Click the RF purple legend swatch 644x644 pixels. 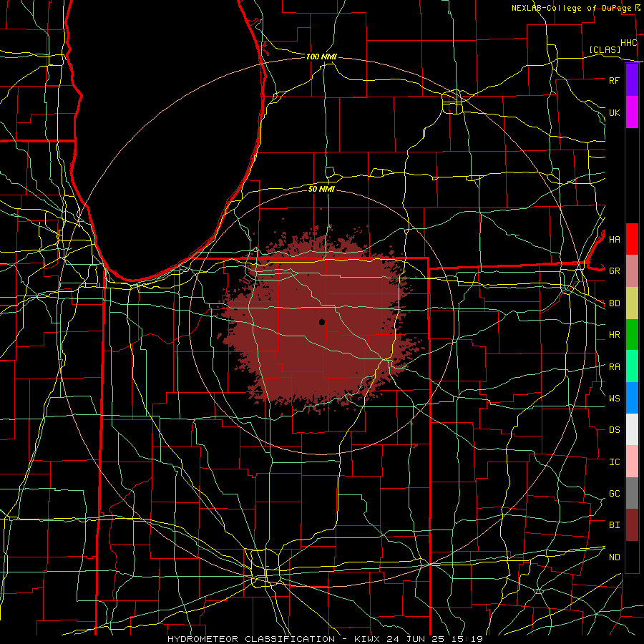point(632,80)
